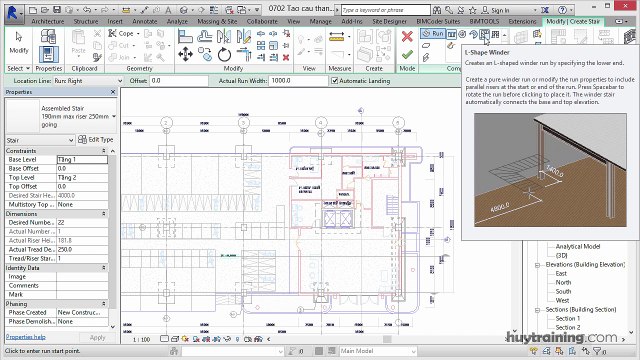Collapse the Phasing section in Properties
The width and height of the screenshot is (640, 360).
[x=104, y=304]
